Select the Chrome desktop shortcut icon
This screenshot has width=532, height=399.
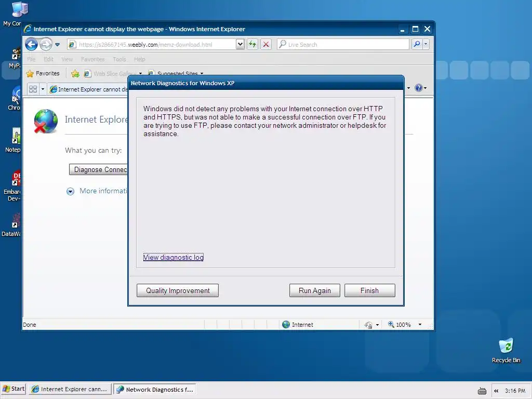(15, 98)
